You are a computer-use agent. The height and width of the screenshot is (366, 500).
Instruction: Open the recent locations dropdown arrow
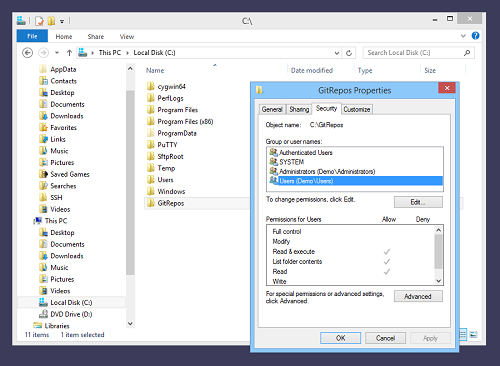point(57,53)
